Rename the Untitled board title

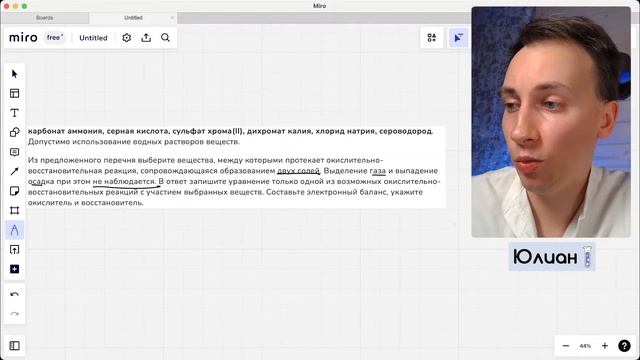coord(93,38)
